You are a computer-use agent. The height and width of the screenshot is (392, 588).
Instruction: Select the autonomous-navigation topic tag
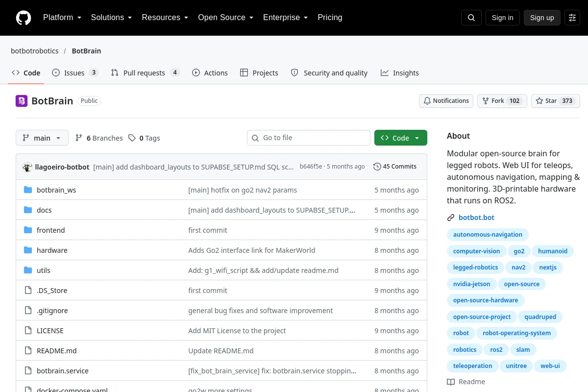[488, 235]
